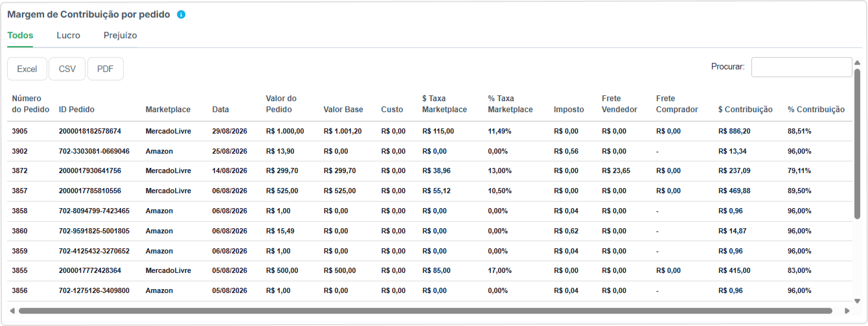Click the date 14/08/2026
Viewport: 868px width, 326px height.
point(230,171)
